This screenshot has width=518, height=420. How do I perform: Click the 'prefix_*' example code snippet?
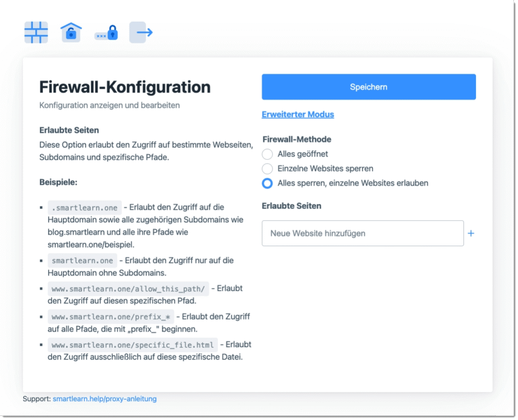pos(111,317)
